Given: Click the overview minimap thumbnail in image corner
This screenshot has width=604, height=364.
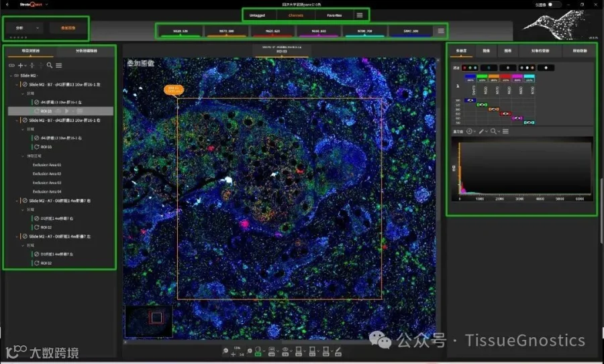Looking at the screenshot, I should click(149, 321).
